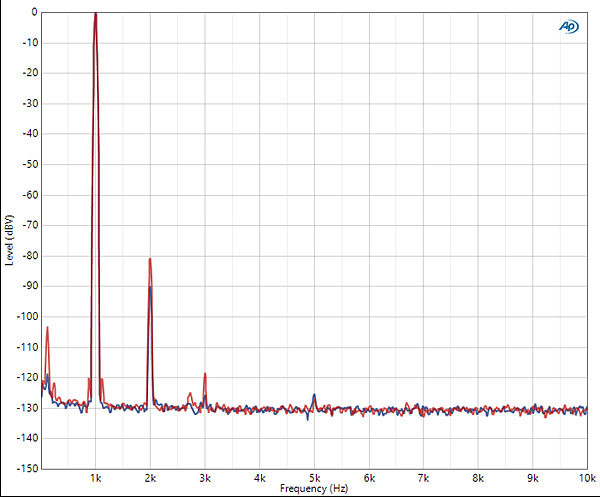This screenshot has width=600, height=497.
Task: Click the 8k frequency axis label
Action: click(x=478, y=478)
